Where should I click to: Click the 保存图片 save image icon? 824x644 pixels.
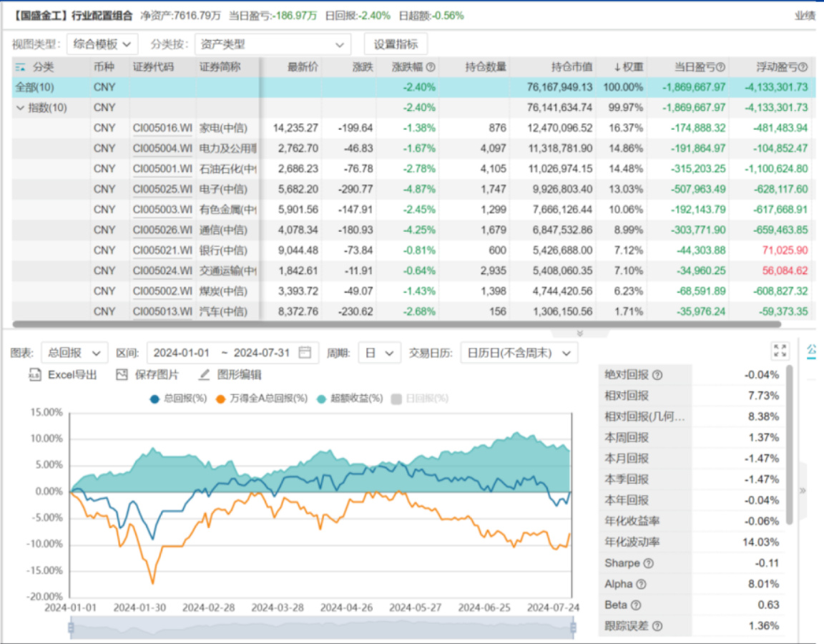pos(122,374)
